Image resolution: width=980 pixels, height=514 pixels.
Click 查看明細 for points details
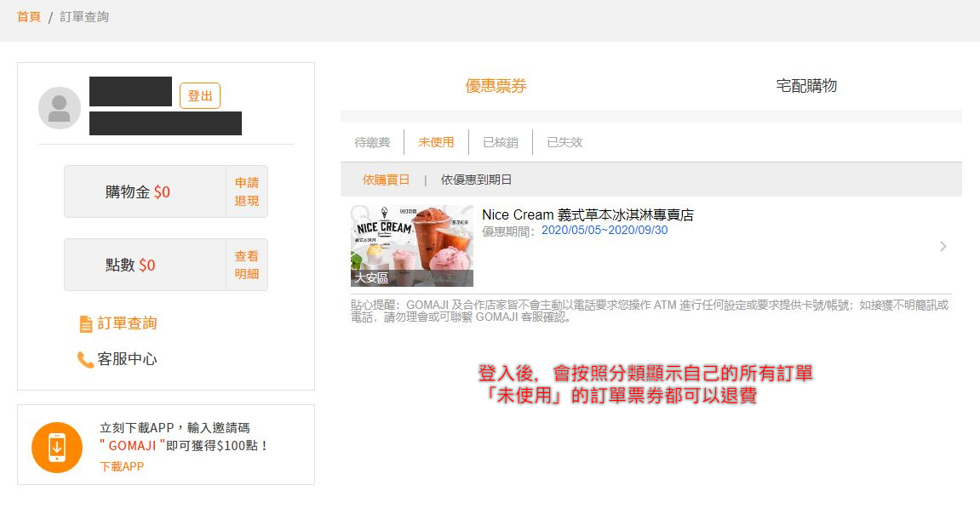247,265
